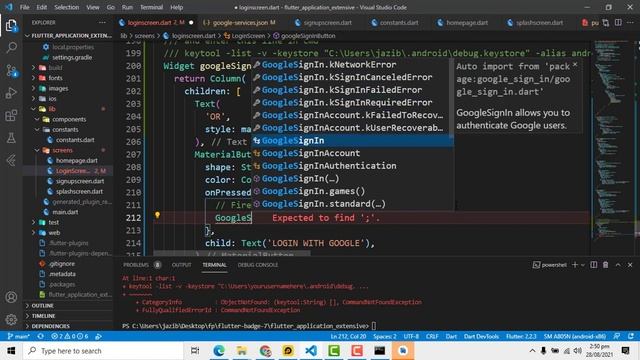Open the Source Control view
The width and height of the screenshot is (640, 360).
coord(11,71)
